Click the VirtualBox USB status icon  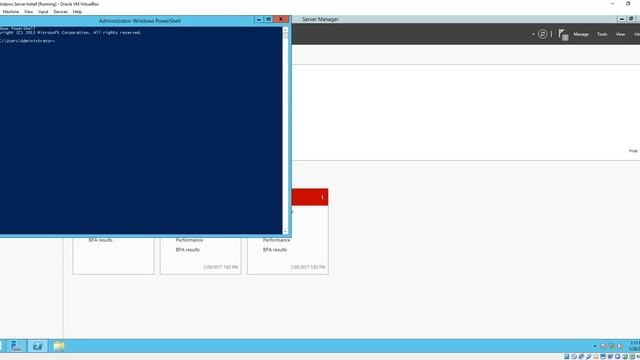(x=589, y=357)
